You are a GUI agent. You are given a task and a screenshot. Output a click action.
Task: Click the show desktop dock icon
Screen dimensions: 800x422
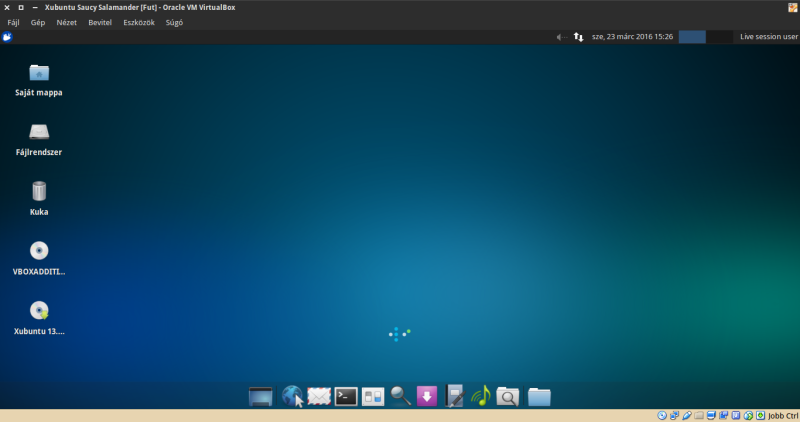(x=260, y=396)
